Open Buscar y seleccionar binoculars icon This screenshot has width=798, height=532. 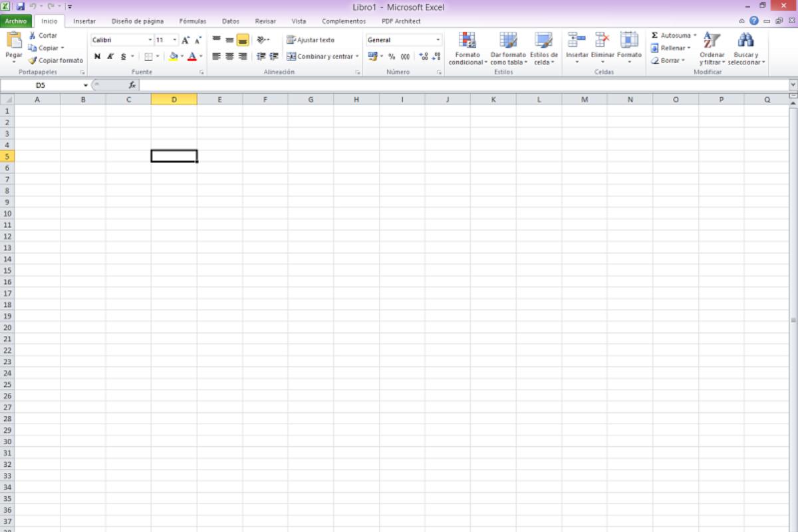click(x=745, y=41)
